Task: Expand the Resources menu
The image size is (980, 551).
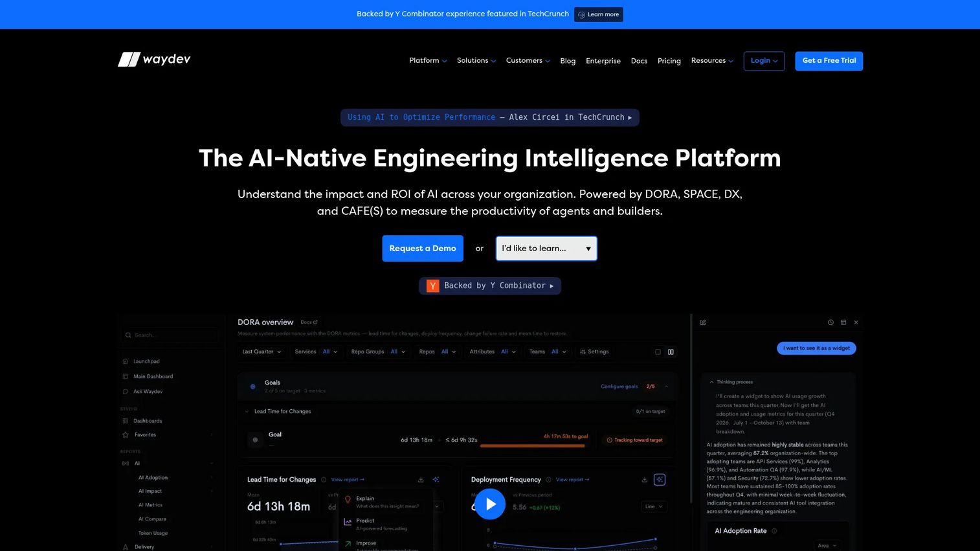Action: (712, 61)
